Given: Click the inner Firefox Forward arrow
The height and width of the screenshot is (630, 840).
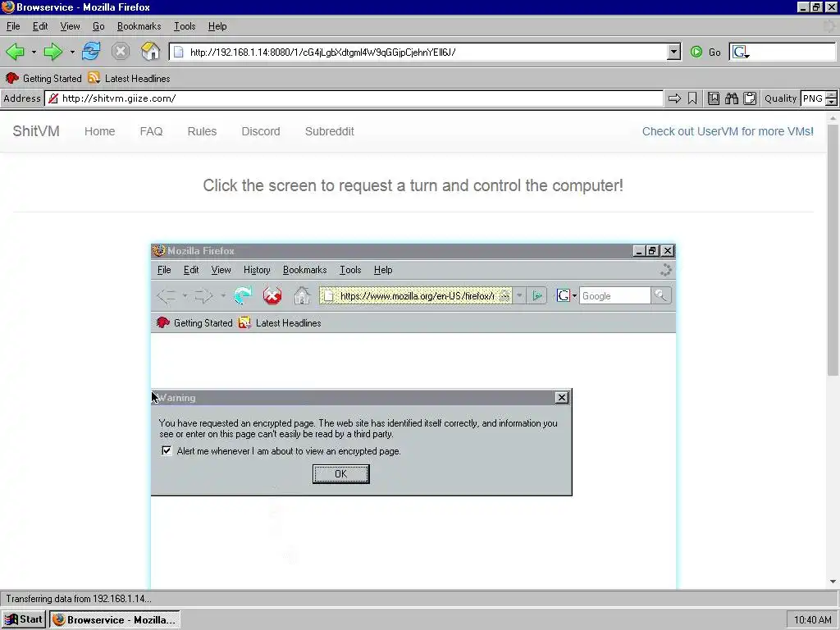Looking at the screenshot, I should point(203,295).
